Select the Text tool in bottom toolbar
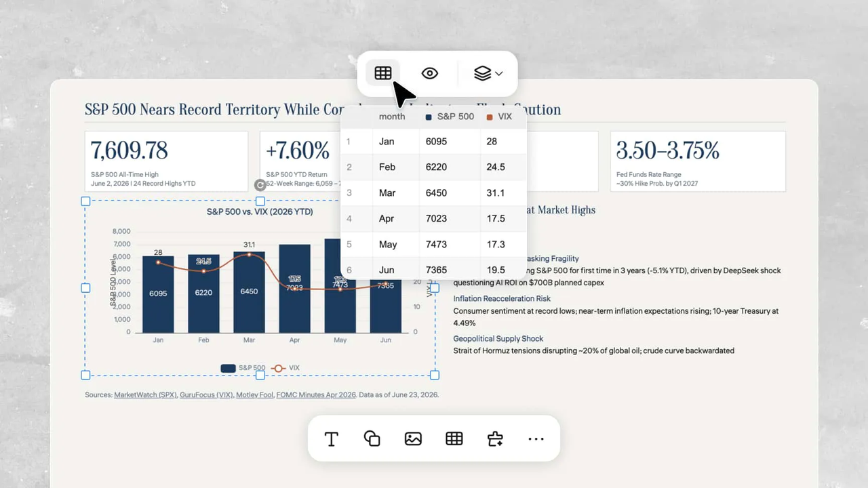868x488 pixels. click(332, 439)
